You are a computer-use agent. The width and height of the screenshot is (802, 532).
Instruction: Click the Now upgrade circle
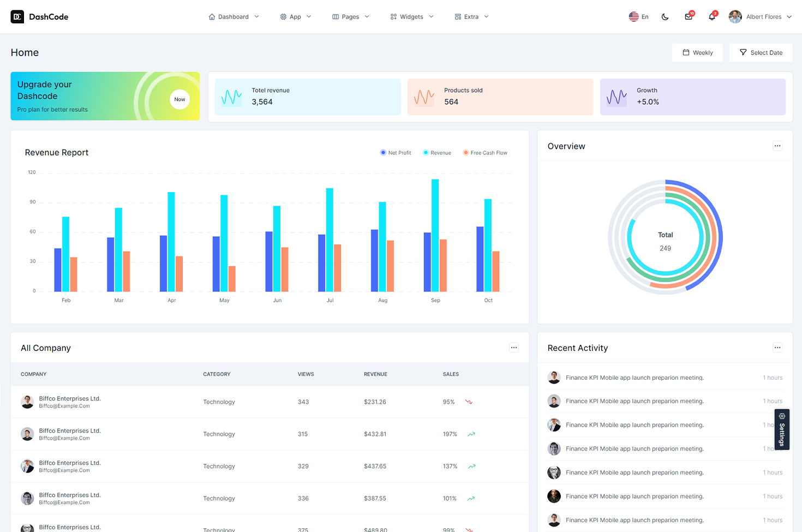[x=179, y=99]
